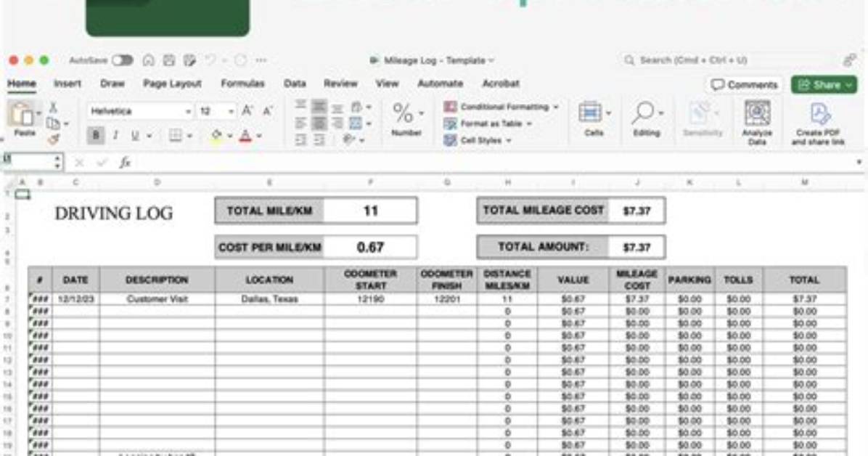Click the Decrease Indent icon
The width and height of the screenshot is (868, 456).
300,139
